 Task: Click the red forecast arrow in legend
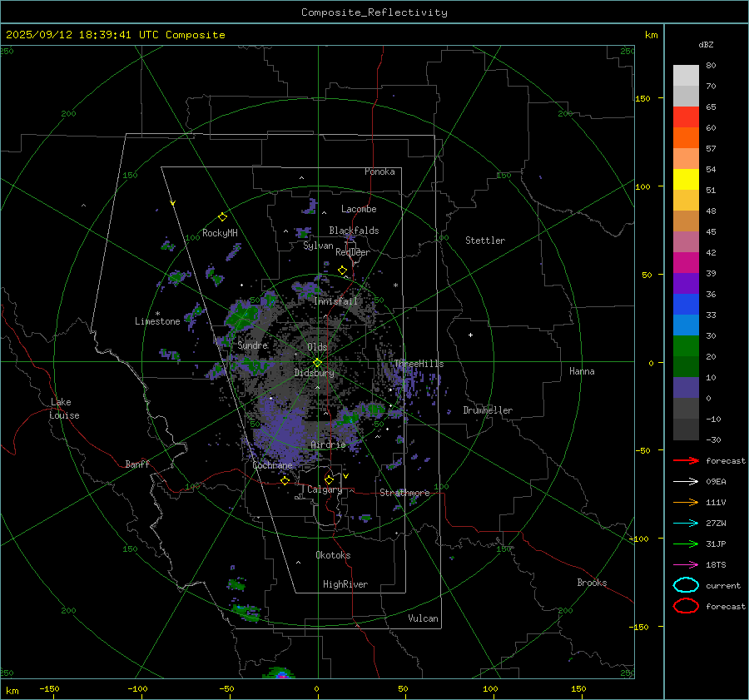click(x=686, y=460)
